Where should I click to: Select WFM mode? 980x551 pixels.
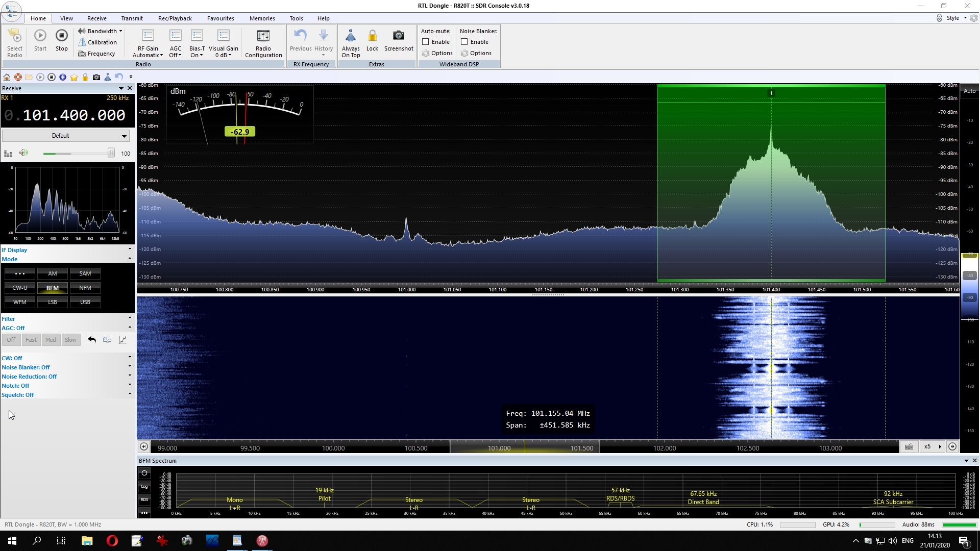(20, 302)
